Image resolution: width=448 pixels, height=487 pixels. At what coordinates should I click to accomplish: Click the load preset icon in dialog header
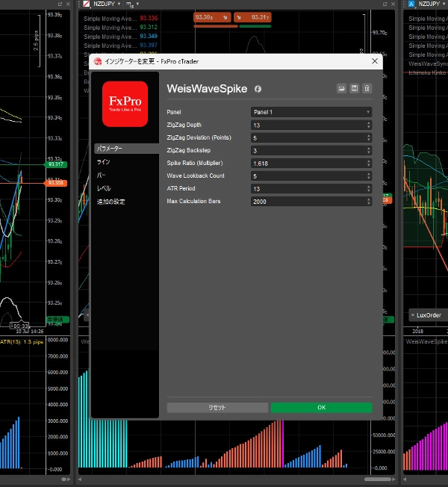pyautogui.click(x=341, y=89)
